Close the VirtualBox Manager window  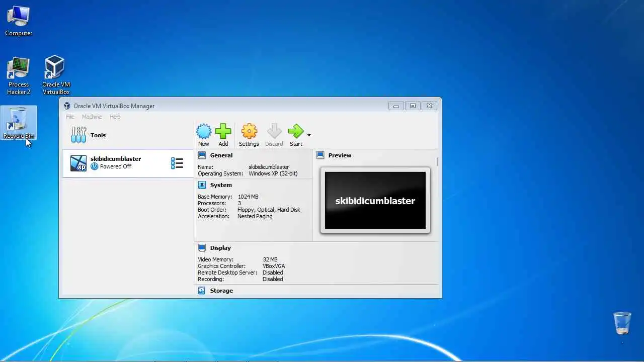429,106
